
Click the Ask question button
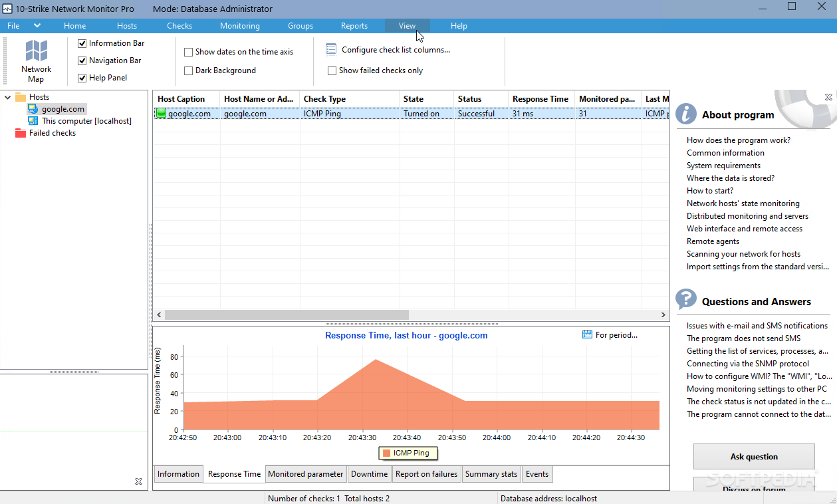point(754,457)
